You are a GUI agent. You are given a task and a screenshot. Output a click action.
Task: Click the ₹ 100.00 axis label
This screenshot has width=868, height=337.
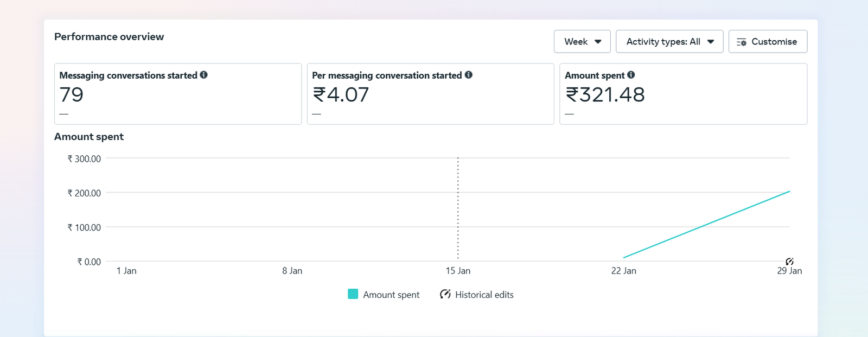tap(84, 227)
